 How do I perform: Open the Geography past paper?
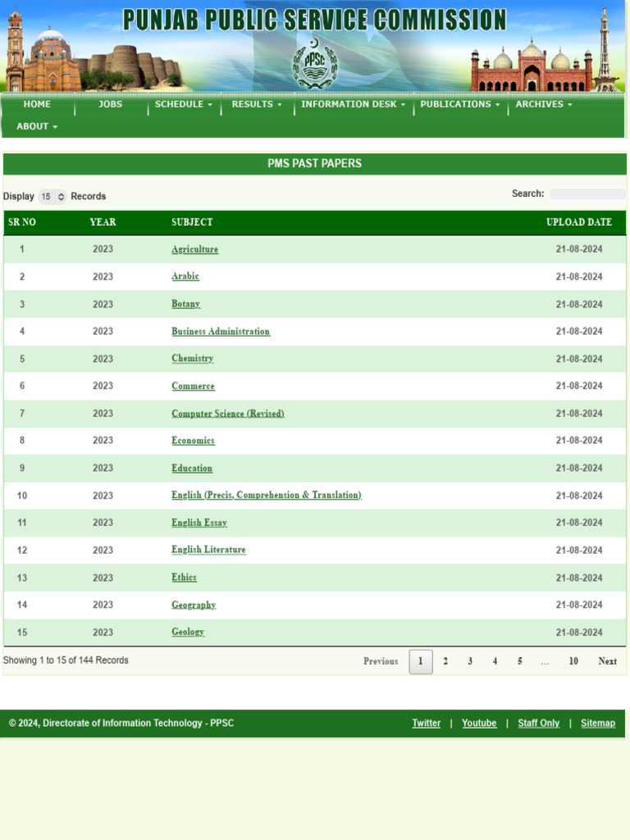[194, 605]
